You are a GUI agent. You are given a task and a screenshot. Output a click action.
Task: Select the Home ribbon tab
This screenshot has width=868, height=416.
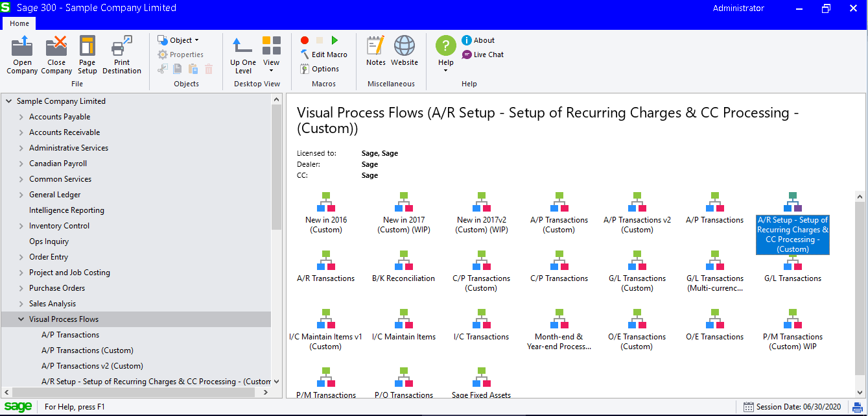pos(19,23)
